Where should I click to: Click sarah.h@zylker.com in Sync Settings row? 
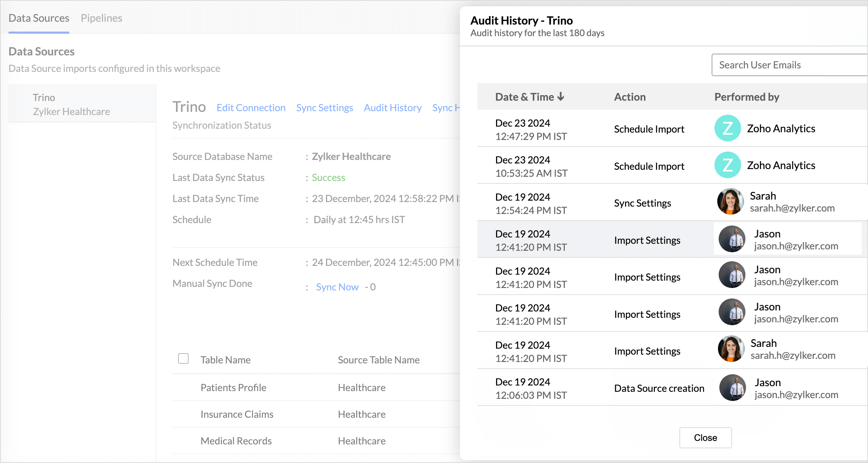point(792,208)
